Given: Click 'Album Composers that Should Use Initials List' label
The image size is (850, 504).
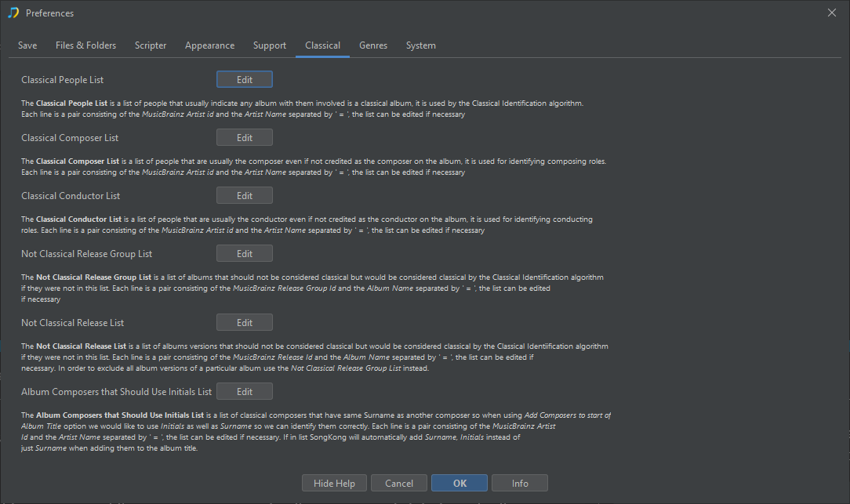Looking at the screenshot, I should click(x=117, y=391).
